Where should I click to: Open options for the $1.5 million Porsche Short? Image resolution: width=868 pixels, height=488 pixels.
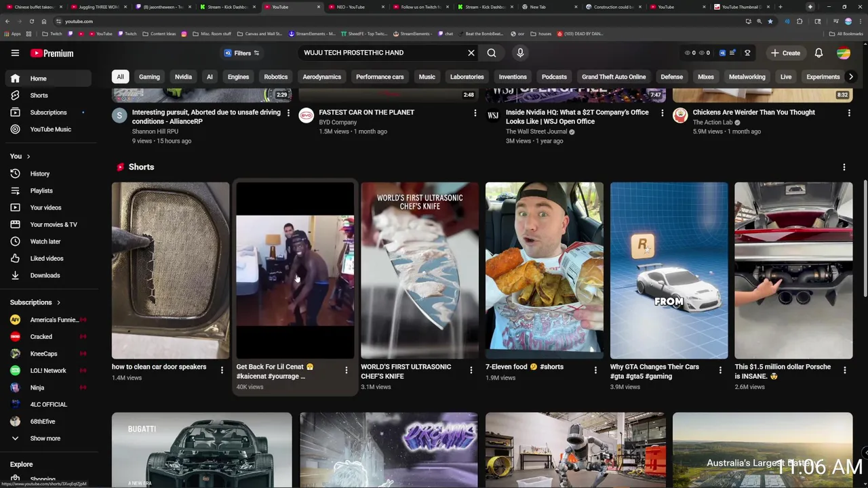845,370
